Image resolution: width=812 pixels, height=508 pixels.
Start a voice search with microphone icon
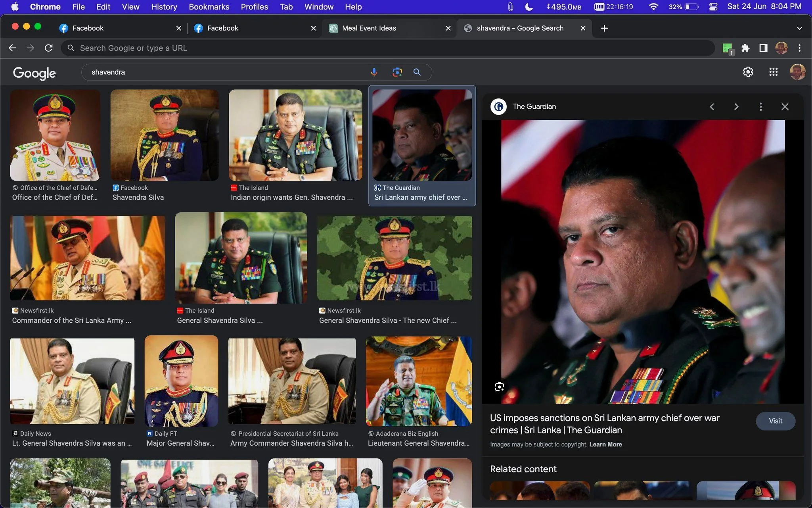374,72
